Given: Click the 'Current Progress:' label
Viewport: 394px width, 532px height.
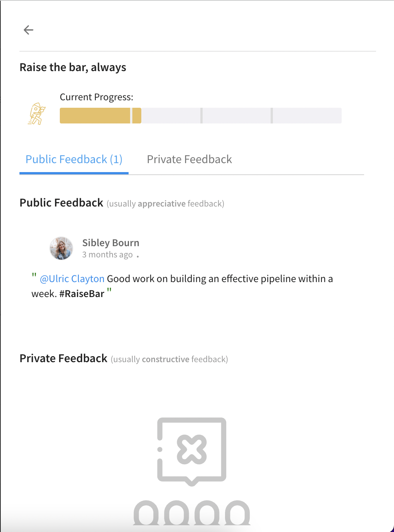Looking at the screenshot, I should point(96,97).
